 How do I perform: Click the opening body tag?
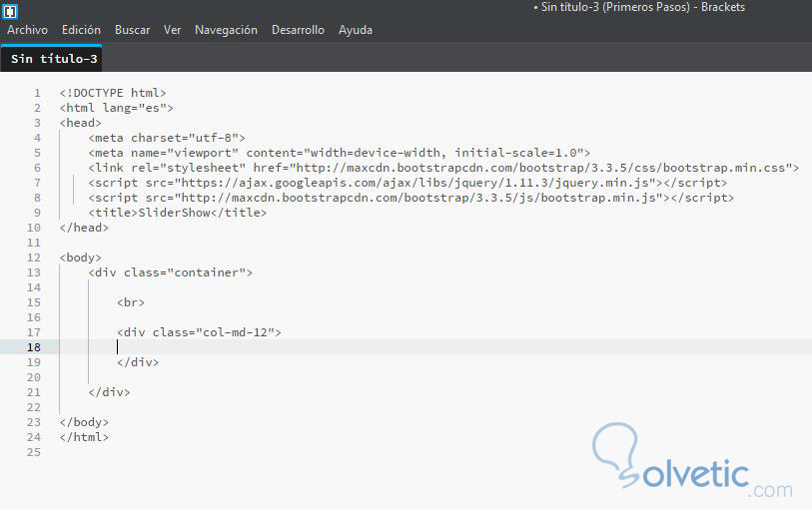(x=80, y=257)
